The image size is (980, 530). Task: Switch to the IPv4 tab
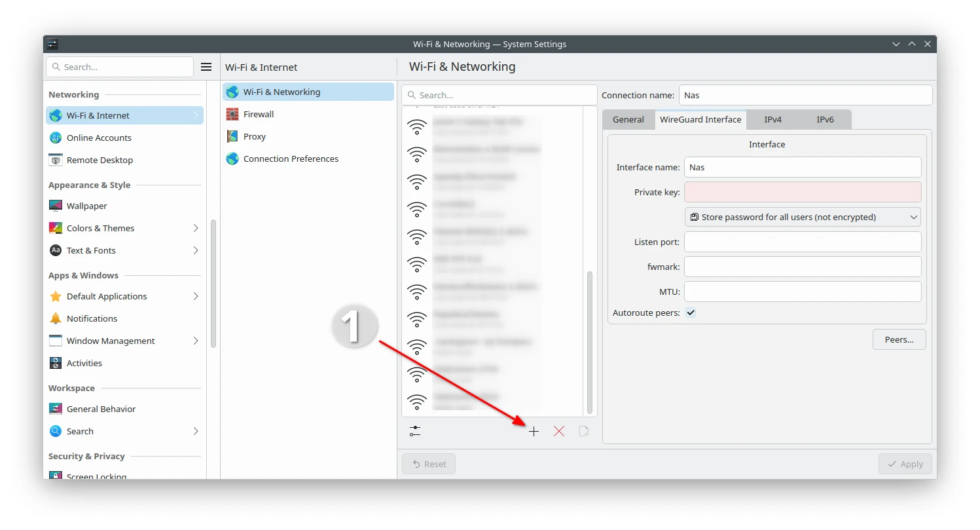(772, 119)
